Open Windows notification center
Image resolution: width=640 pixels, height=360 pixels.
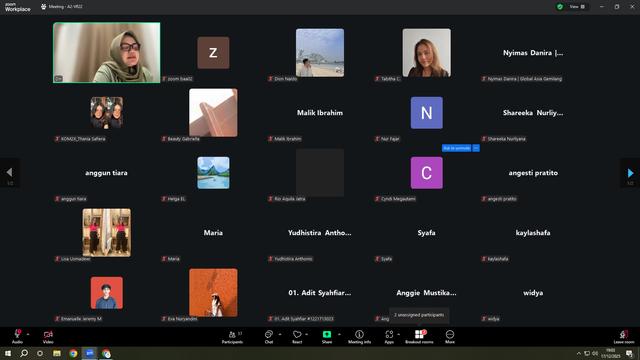tap(629, 353)
